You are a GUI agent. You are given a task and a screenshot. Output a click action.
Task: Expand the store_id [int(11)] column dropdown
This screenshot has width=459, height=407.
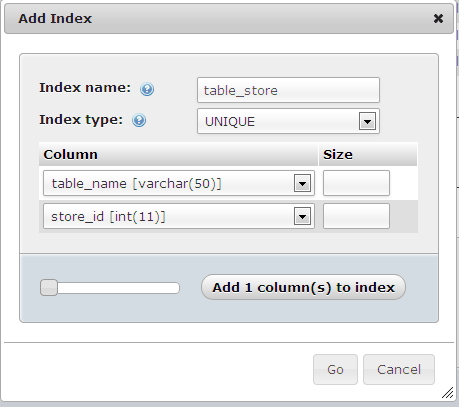pos(179,216)
